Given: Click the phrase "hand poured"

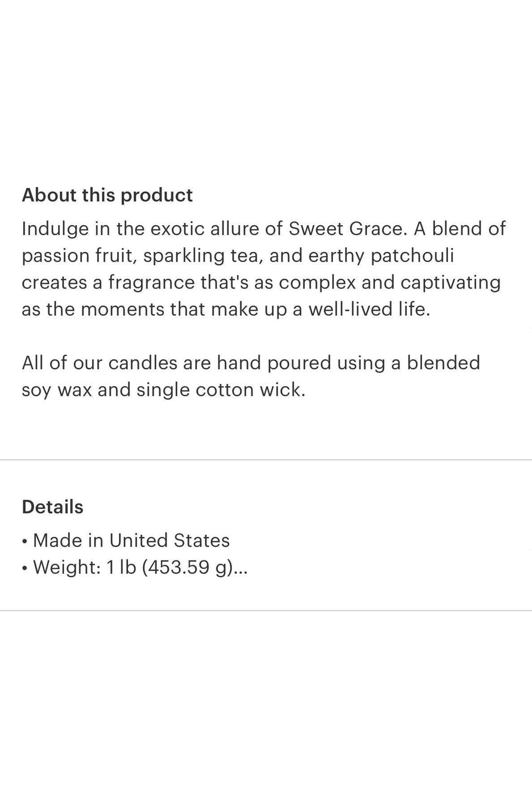Looking at the screenshot, I should 274,363.
